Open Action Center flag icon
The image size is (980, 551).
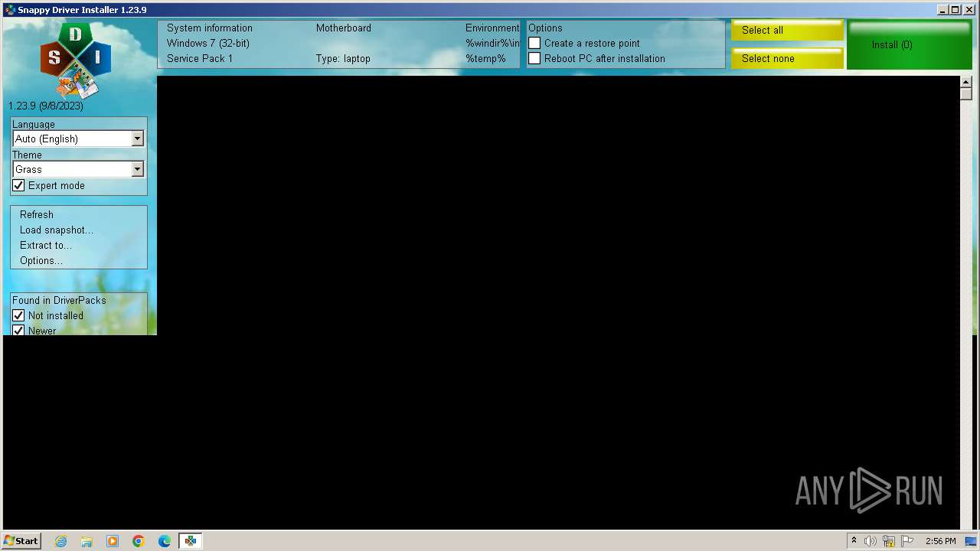click(x=907, y=541)
